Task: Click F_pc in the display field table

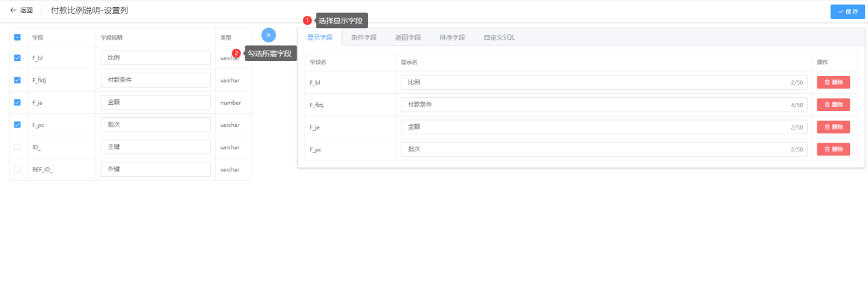Action: pyautogui.click(x=316, y=149)
